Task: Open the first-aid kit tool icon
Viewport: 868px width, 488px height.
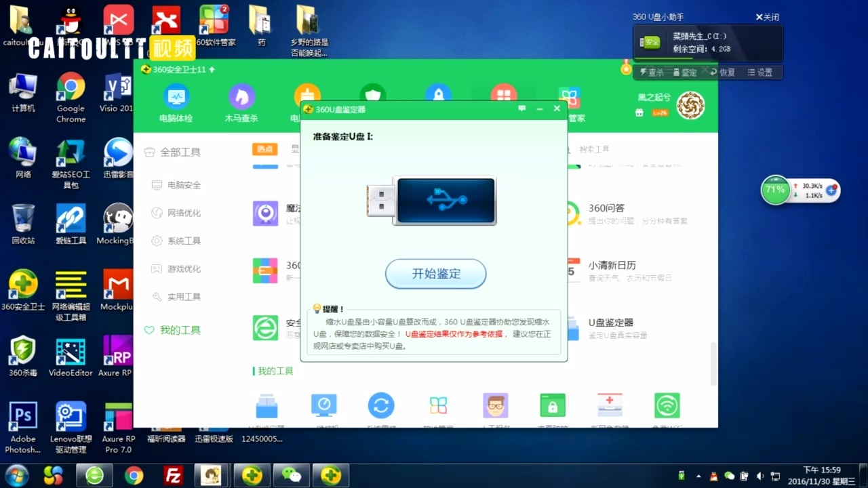Action: click(x=610, y=406)
